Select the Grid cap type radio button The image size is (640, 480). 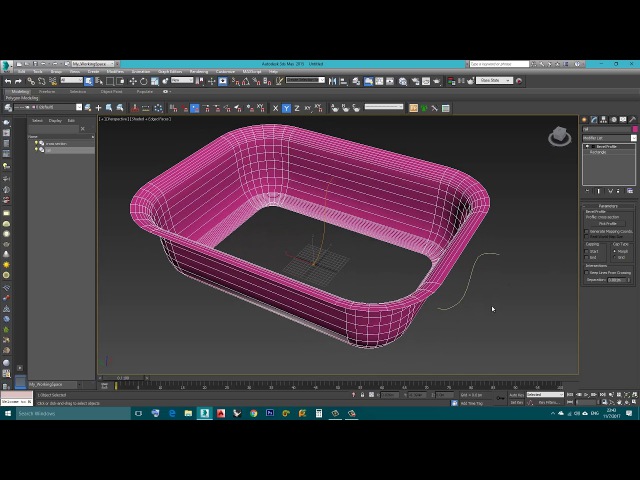pyautogui.click(x=615, y=257)
